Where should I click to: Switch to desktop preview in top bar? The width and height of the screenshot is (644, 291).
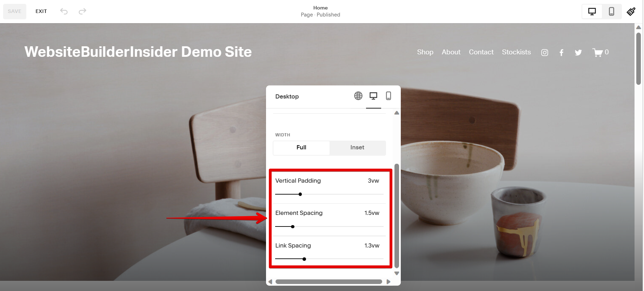[x=592, y=12]
